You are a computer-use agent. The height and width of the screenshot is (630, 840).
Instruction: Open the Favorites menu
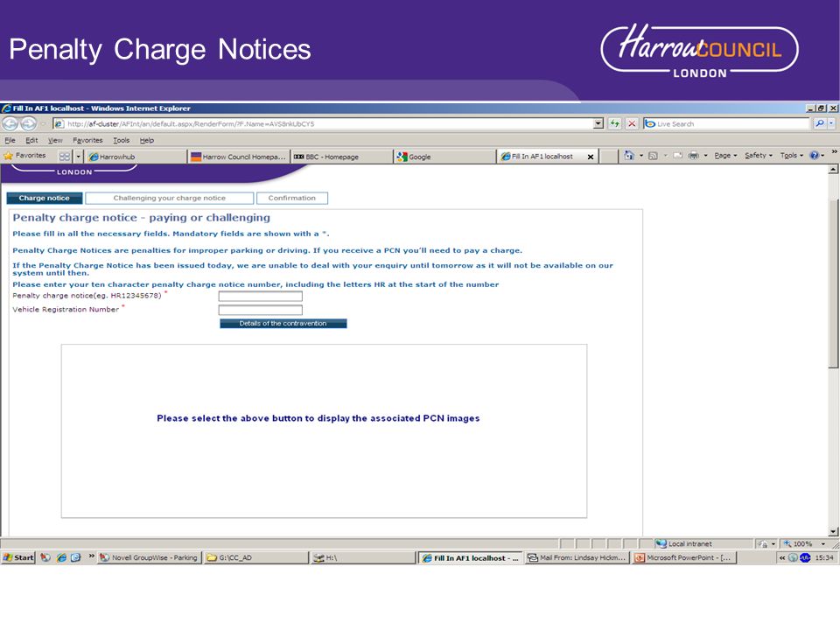87,140
